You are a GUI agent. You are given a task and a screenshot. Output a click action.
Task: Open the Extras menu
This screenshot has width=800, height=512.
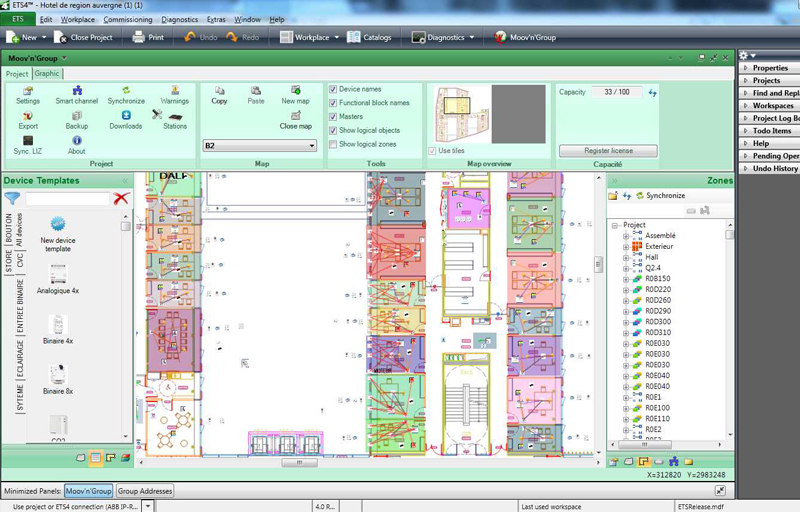(x=216, y=19)
